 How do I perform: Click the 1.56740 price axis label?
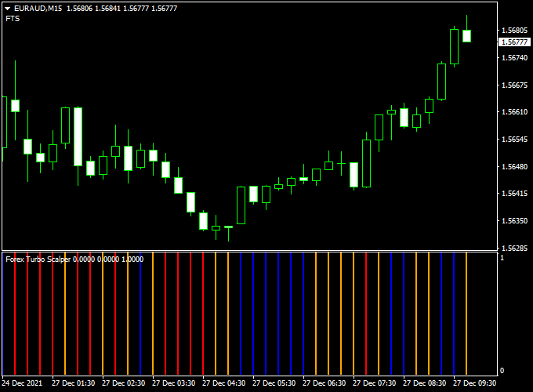514,58
